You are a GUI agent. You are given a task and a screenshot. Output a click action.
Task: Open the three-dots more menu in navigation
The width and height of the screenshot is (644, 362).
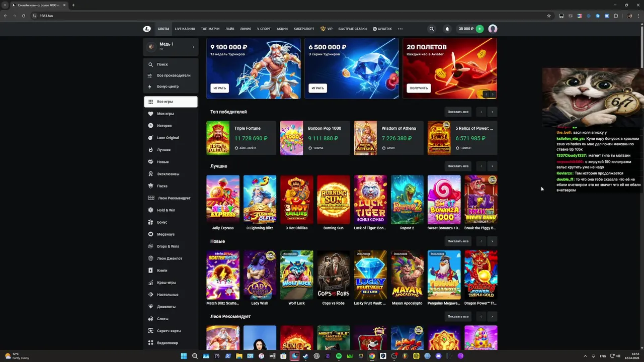click(400, 29)
